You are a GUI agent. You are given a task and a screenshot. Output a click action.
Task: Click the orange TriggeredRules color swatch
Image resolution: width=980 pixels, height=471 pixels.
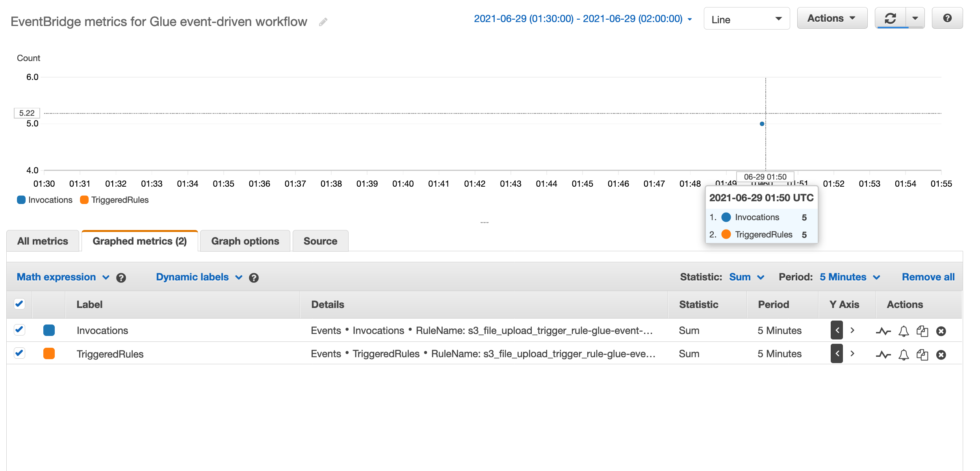pyautogui.click(x=49, y=354)
